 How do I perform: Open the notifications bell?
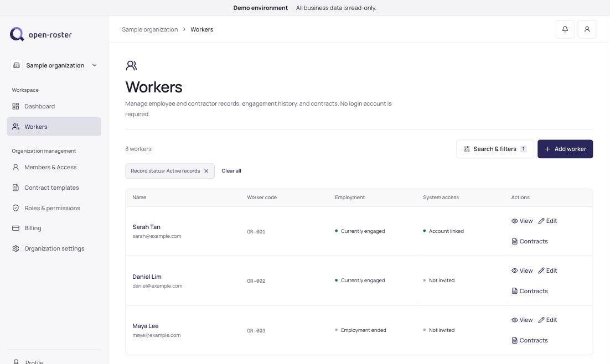coord(565,29)
